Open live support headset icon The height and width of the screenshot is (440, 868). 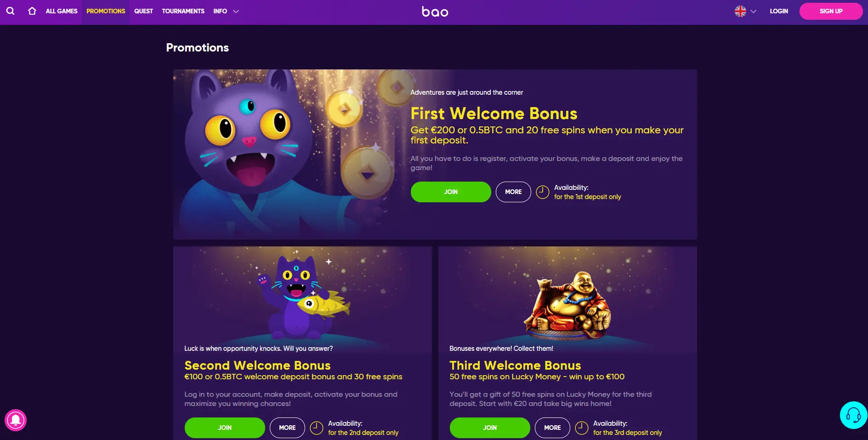(x=853, y=415)
